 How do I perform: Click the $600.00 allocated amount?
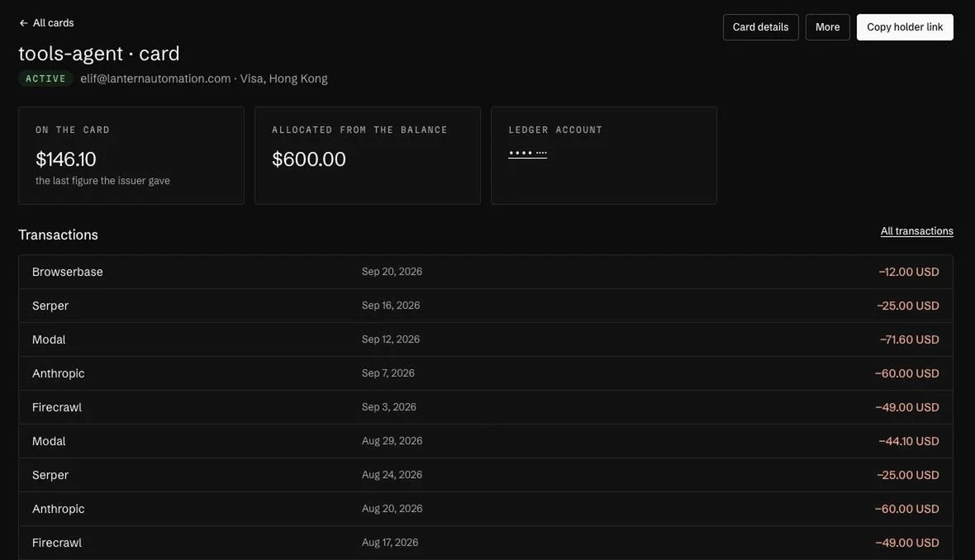(308, 159)
